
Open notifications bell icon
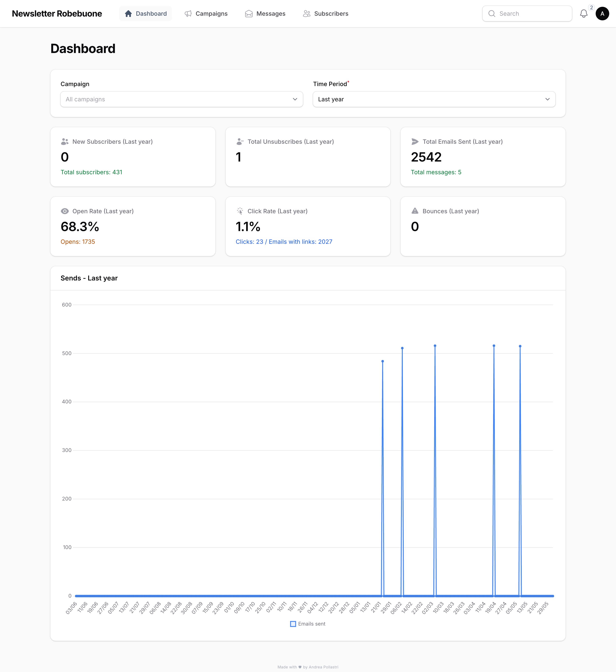point(584,14)
